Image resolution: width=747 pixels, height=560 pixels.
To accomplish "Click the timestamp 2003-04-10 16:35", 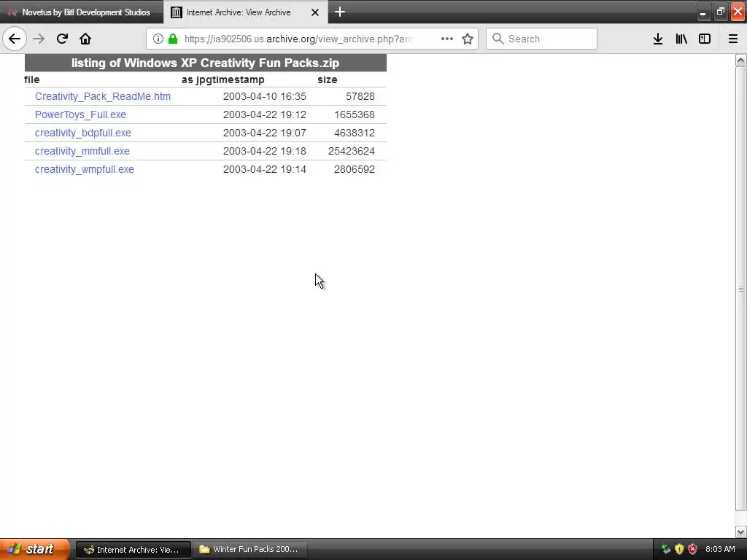I will [264, 96].
